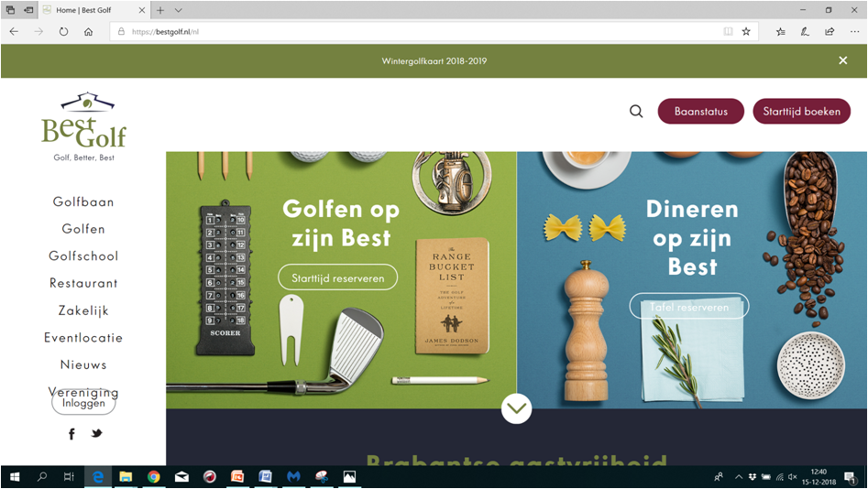Click the Tafel reserveren button
868x489 pixels.
(689, 307)
